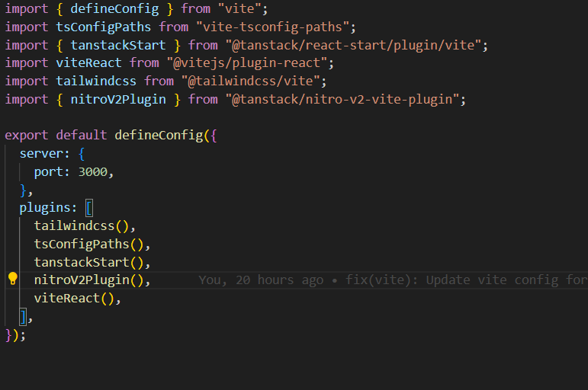This screenshot has height=390, width=588.
Task: Click the git blame annotation 'You, 20 hours ago'
Action: point(261,280)
